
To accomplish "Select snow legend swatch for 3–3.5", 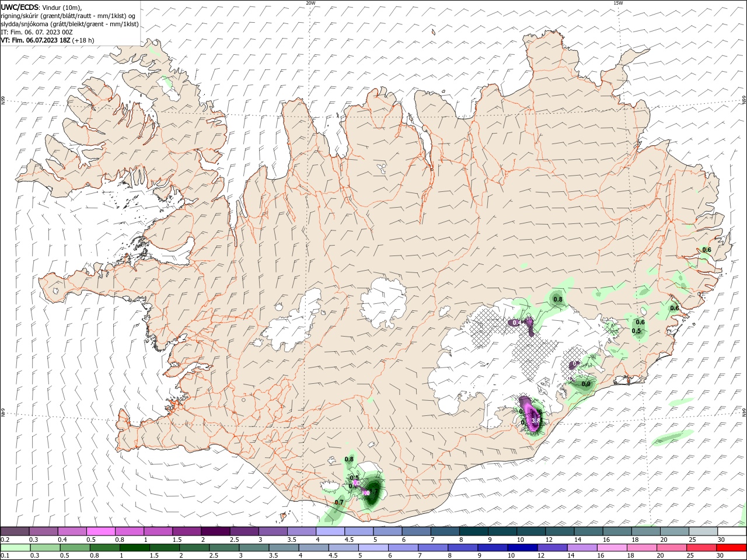I will coord(273,531).
